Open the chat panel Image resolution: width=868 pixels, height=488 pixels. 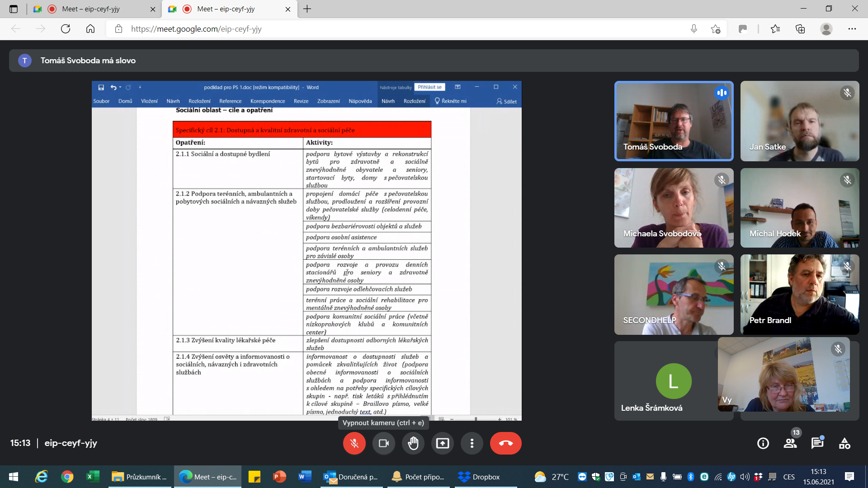[x=817, y=443]
